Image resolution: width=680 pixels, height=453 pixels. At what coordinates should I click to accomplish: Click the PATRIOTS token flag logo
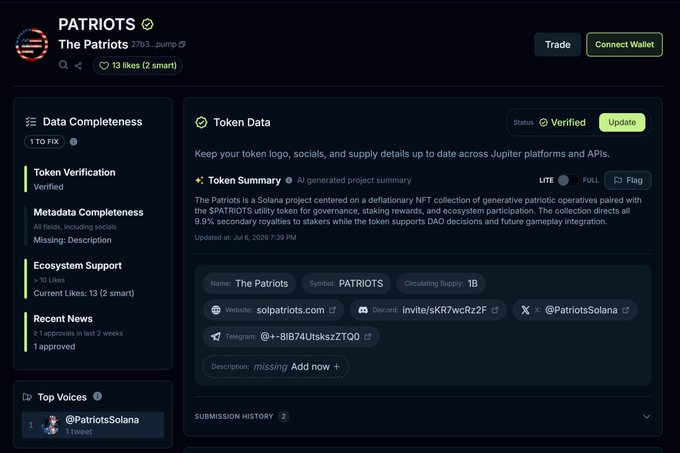[32, 45]
